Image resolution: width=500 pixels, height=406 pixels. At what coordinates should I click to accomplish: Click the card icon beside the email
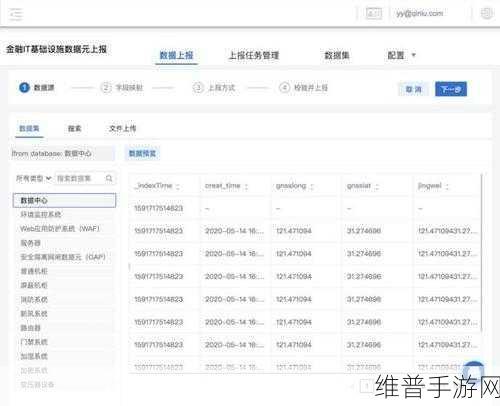374,13
